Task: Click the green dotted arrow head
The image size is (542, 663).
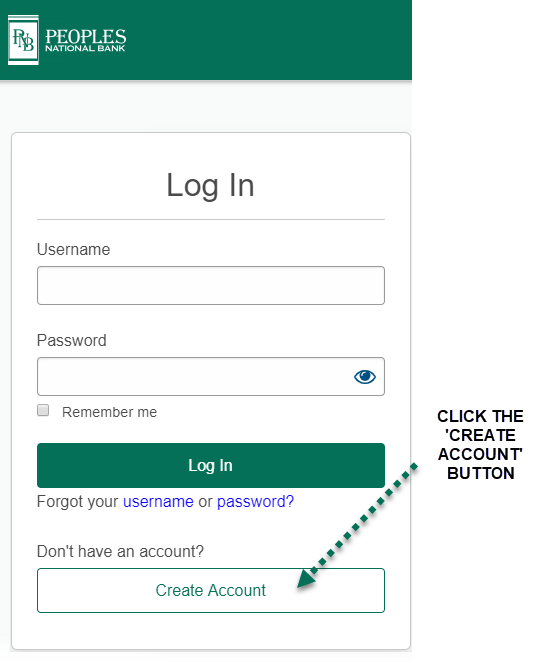Action: 307,578
